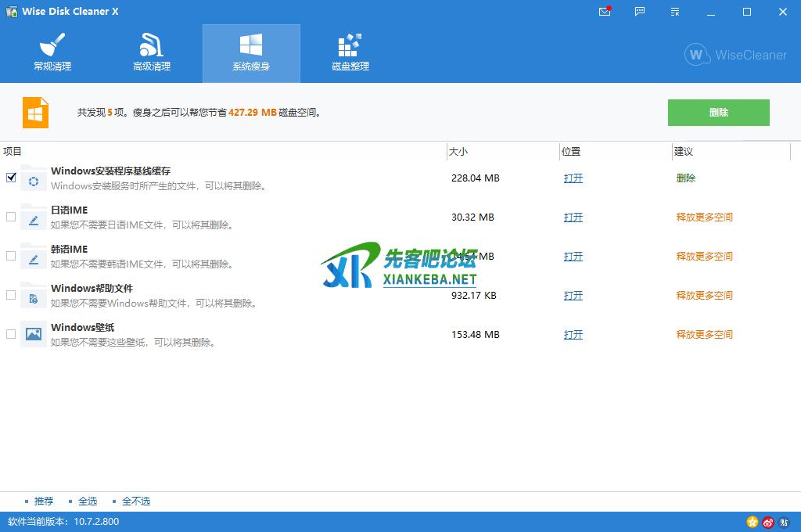Screen dimensions: 801x532
Task: Click the feedback chat bubble icon
Action: [x=641, y=12]
